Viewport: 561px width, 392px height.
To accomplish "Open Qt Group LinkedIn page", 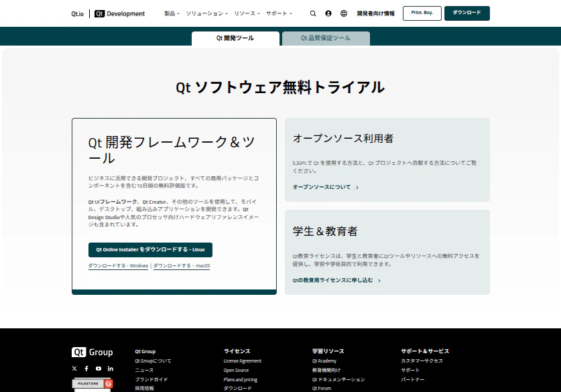I will pos(110,369).
